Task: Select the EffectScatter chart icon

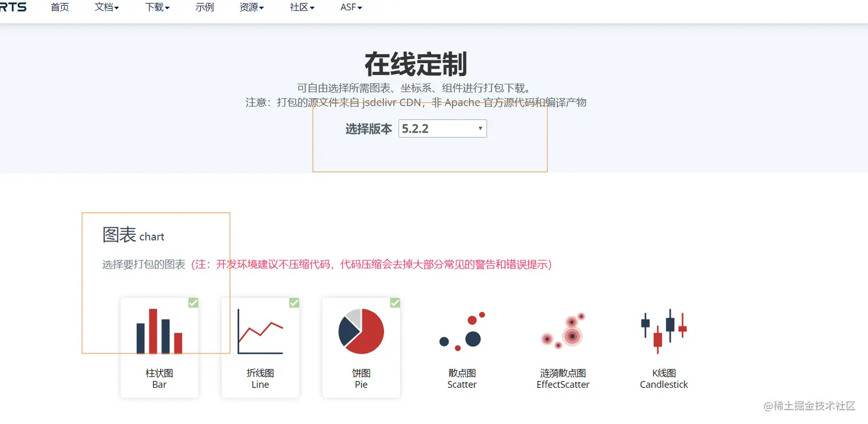Action: point(563,331)
